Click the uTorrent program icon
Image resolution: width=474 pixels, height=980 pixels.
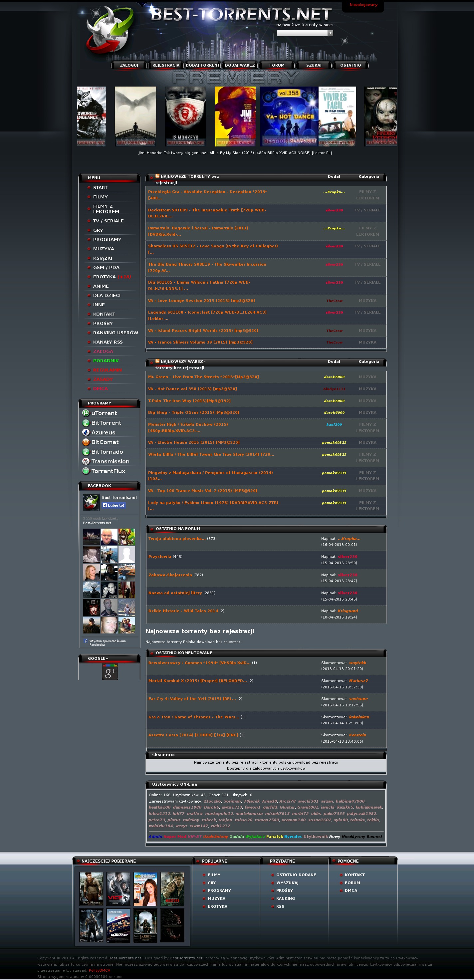tap(86, 413)
